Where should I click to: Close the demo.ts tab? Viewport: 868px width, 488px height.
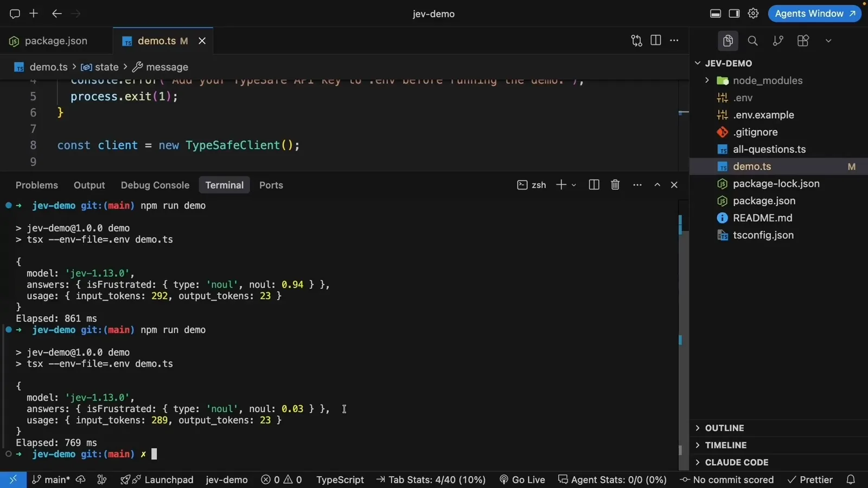(202, 41)
